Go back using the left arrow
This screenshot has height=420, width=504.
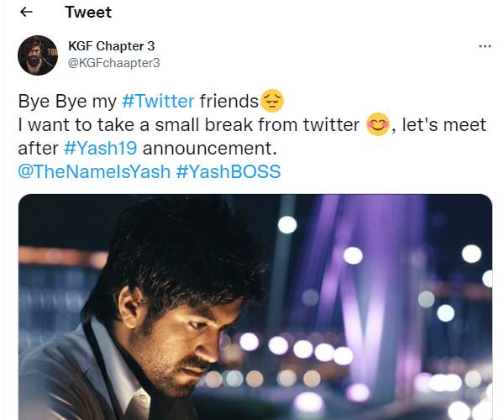coord(26,13)
